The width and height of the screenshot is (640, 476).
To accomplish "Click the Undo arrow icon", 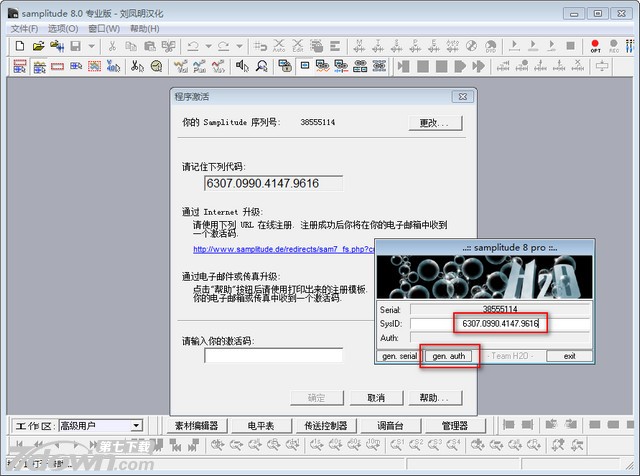I will [193, 46].
